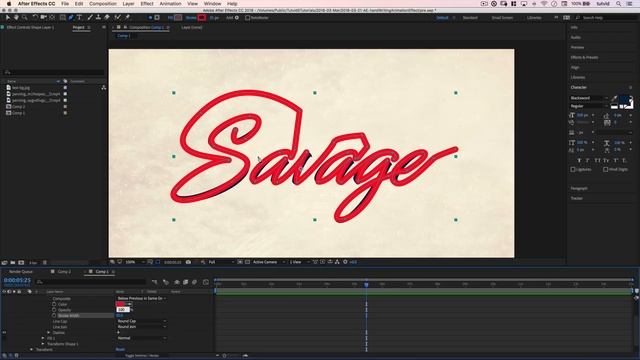640x360 pixels.
Task: Switch to Effect Controls Shape Layer 1 tab
Action: 30,27
